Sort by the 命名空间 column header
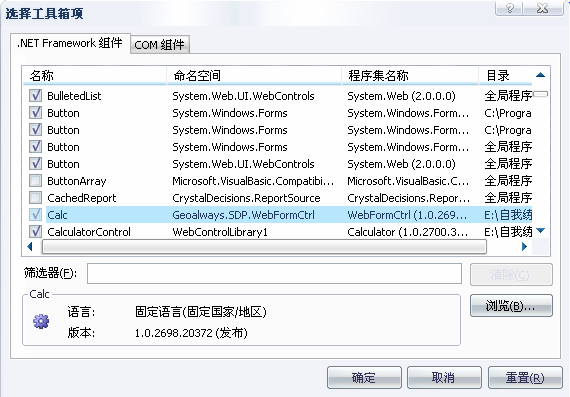This screenshot has height=397, width=570. 254,76
